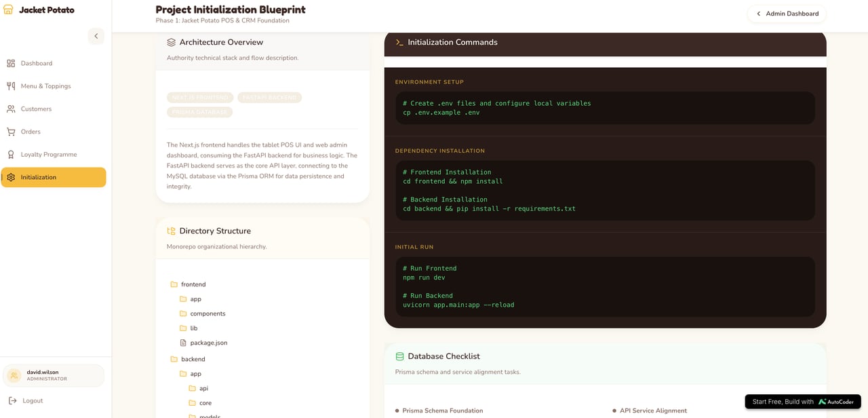Click the 'cd frontend && npm install' command
Screen dimensions: 868x418
452,181
